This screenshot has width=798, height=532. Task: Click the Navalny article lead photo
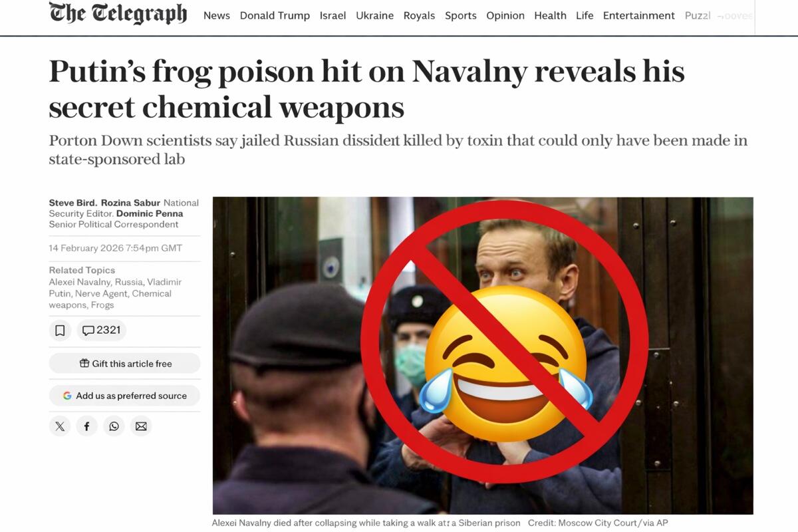click(483, 356)
